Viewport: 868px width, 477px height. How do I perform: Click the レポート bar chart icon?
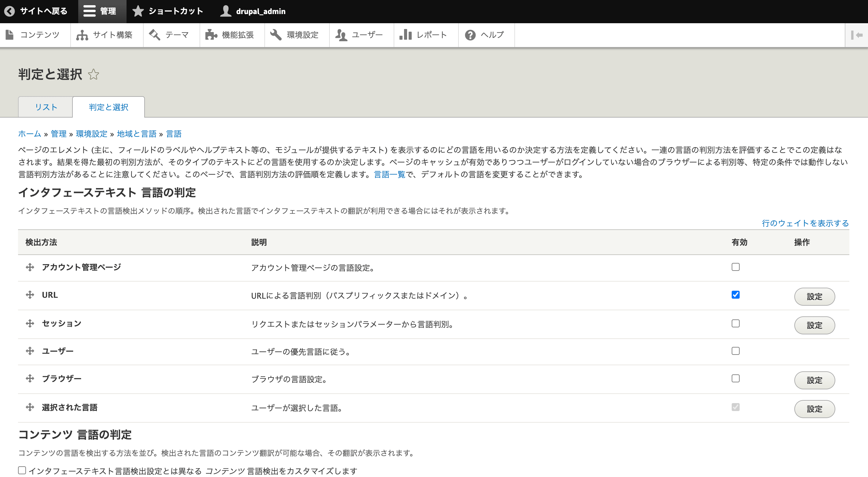(x=405, y=35)
